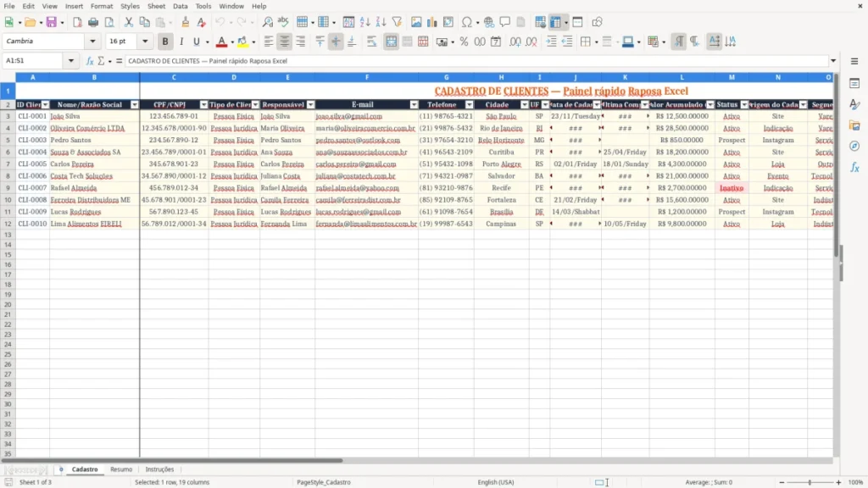Click the Export as PDF icon
Image resolution: width=868 pixels, height=488 pixels.
pyautogui.click(x=77, y=22)
